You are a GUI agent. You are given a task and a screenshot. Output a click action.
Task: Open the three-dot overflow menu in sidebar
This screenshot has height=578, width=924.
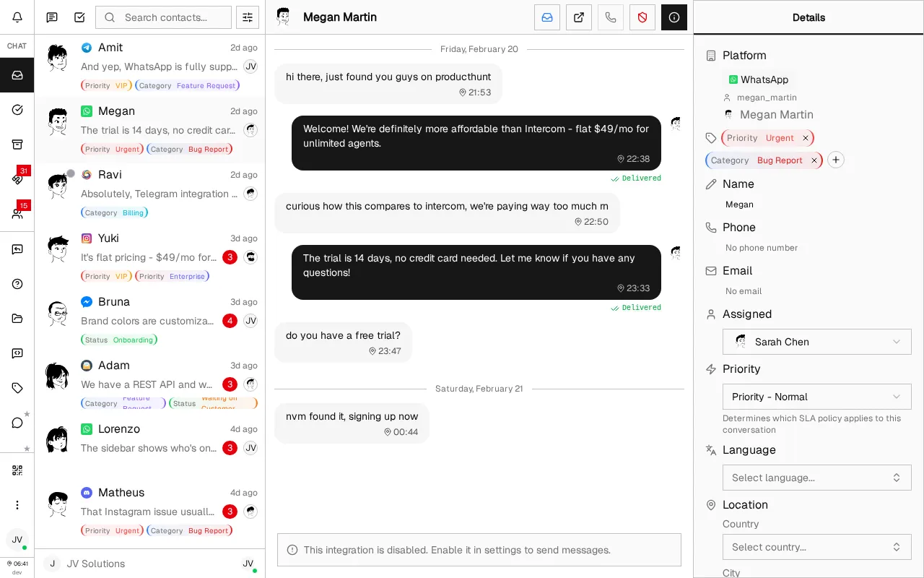pos(17,504)
